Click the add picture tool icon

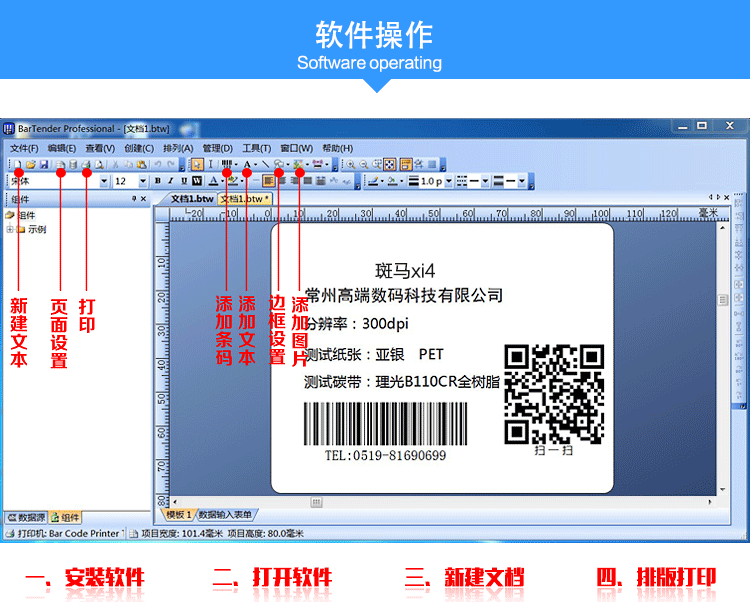(x=298, y=164)
